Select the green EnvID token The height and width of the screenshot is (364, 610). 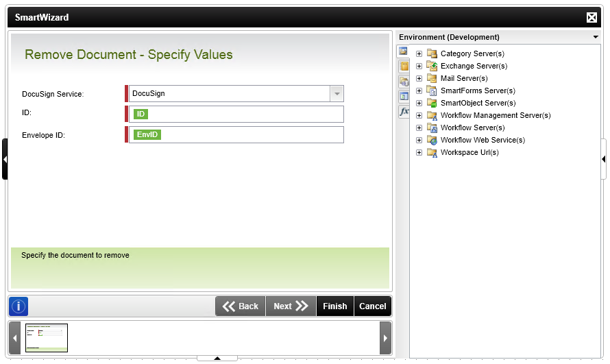[147, 134]
